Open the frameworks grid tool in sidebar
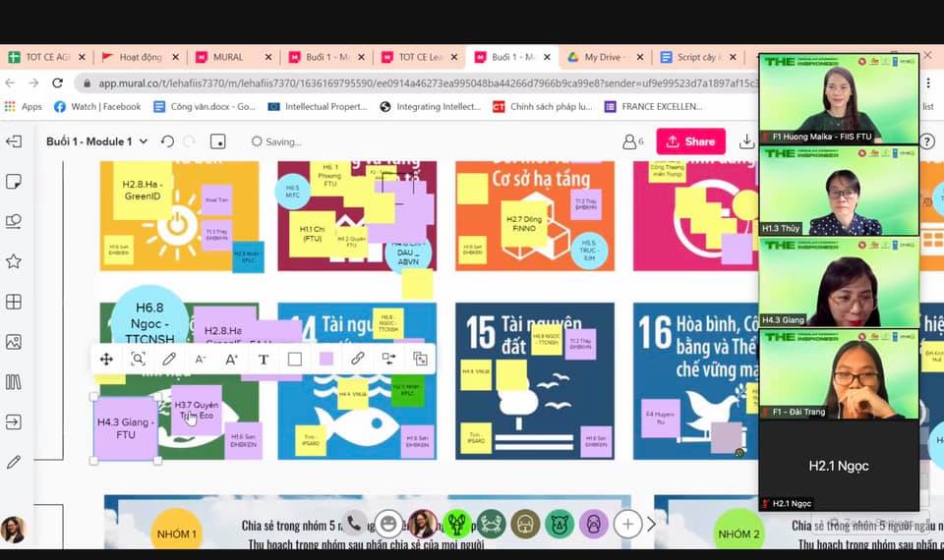Viewport: 944px width, 560px height. point(13,302)
